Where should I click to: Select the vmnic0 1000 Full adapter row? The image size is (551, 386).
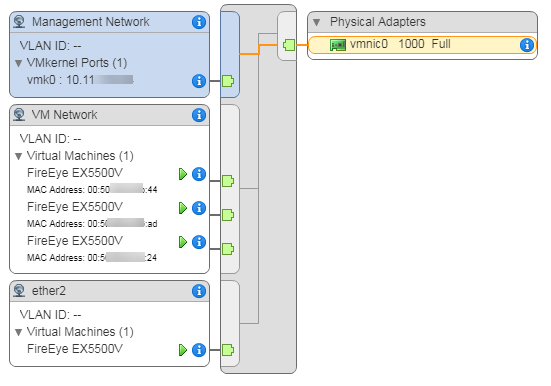click(x=422, y=45)
